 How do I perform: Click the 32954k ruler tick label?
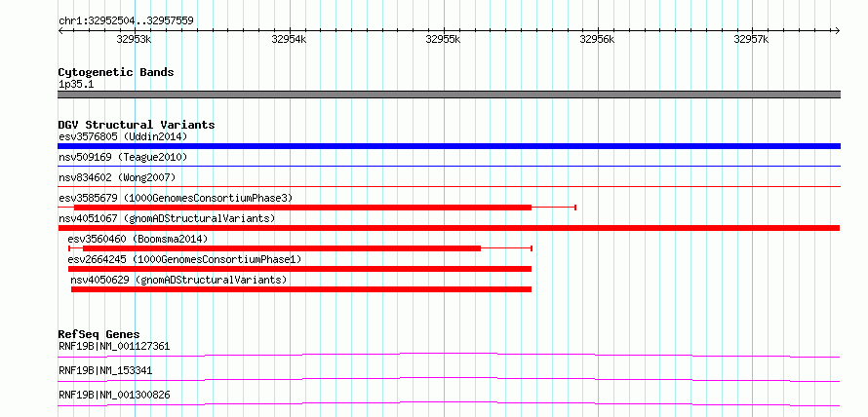(x=289, y=39)
